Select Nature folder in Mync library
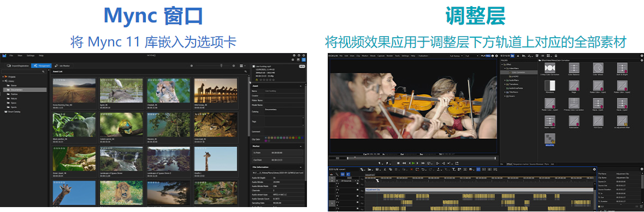644x212 pixels. pyautogui.click(x=14, y=98)
